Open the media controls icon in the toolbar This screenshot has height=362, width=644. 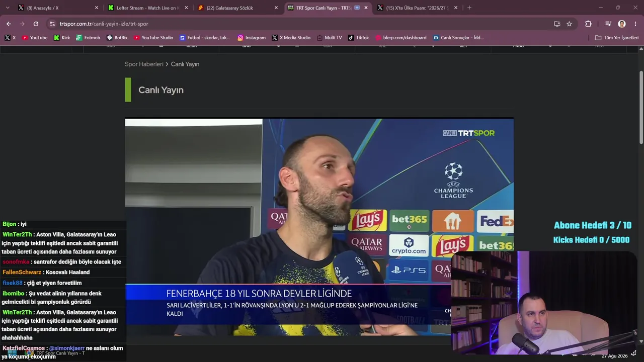pyautogui.click(x=608, y=24)
